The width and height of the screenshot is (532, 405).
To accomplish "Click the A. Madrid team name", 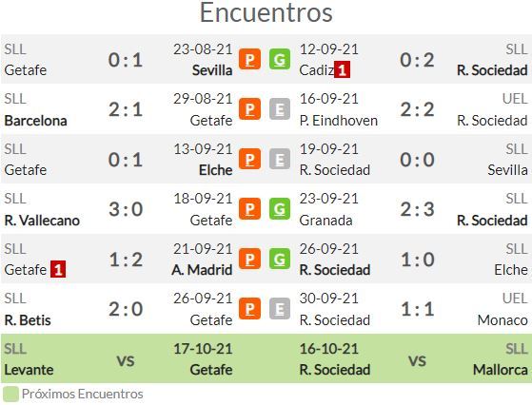I will (202, 270).
